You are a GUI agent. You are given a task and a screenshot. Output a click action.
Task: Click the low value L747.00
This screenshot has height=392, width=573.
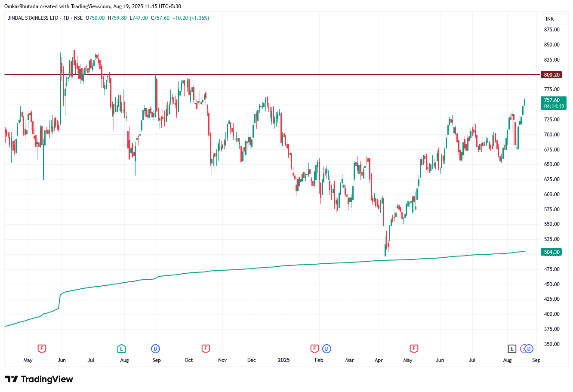139,18
